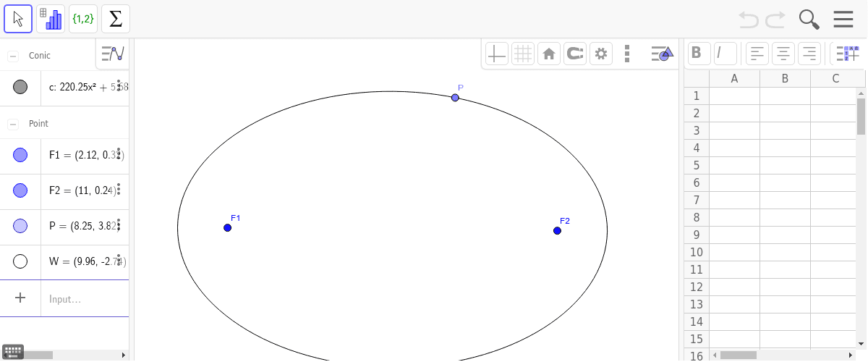Open more options for F1 row
The width and height of the screenshot is (868, 362).
coord(119,153)
